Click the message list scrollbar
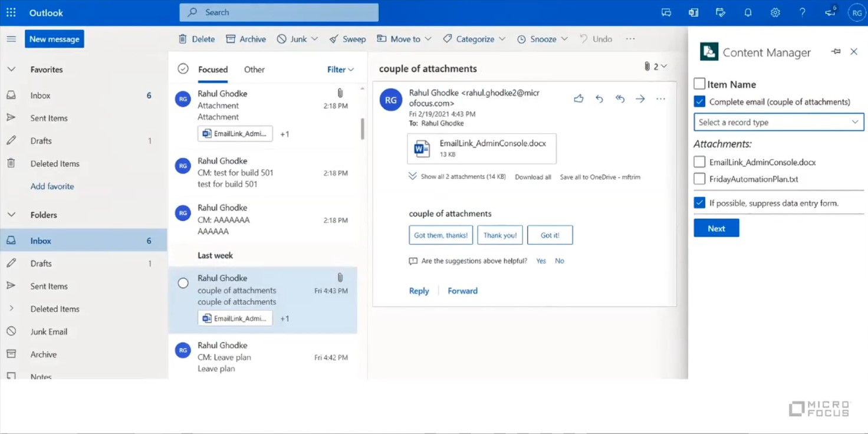The height and width of the screenshot is (434, 868). [x=362, y=129]
